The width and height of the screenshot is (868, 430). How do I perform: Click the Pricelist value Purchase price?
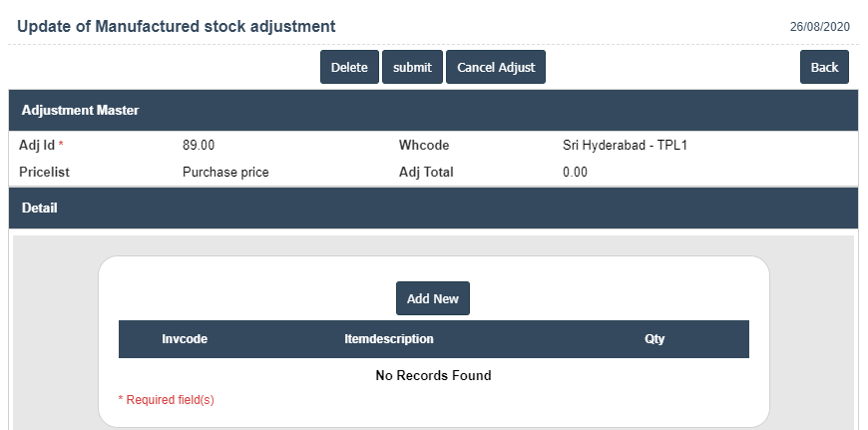(x=225, y=172)
